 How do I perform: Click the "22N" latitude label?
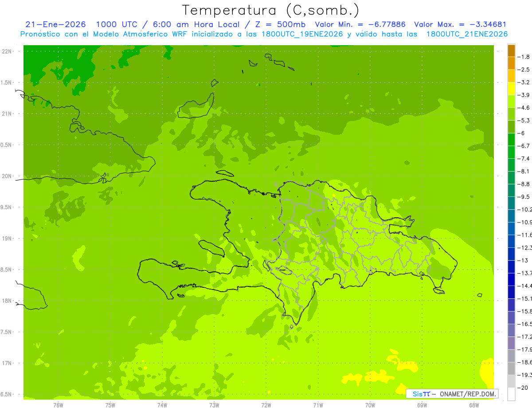[7, 51]
